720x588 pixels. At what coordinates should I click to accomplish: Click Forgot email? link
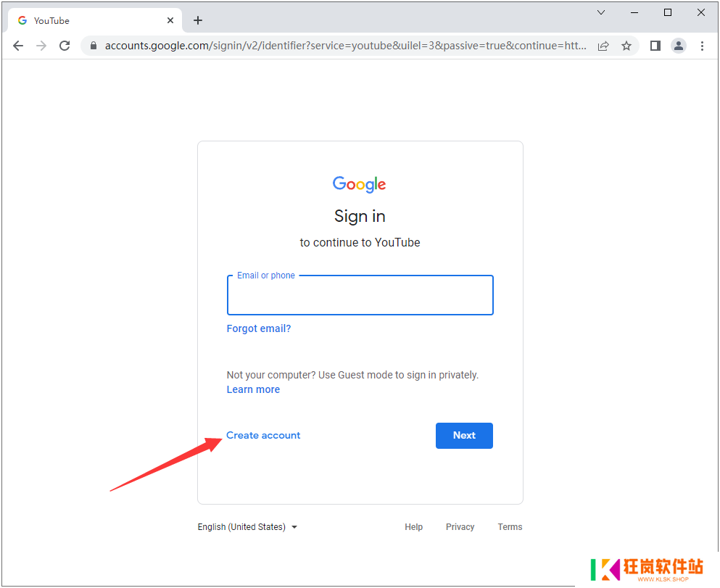pyautogui.click(x=259, y=328)
